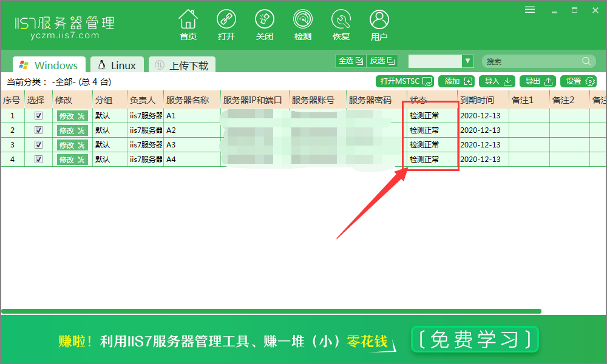
Task: Switch to the 上传下载 tab
Action: click(x=182, y=65)
